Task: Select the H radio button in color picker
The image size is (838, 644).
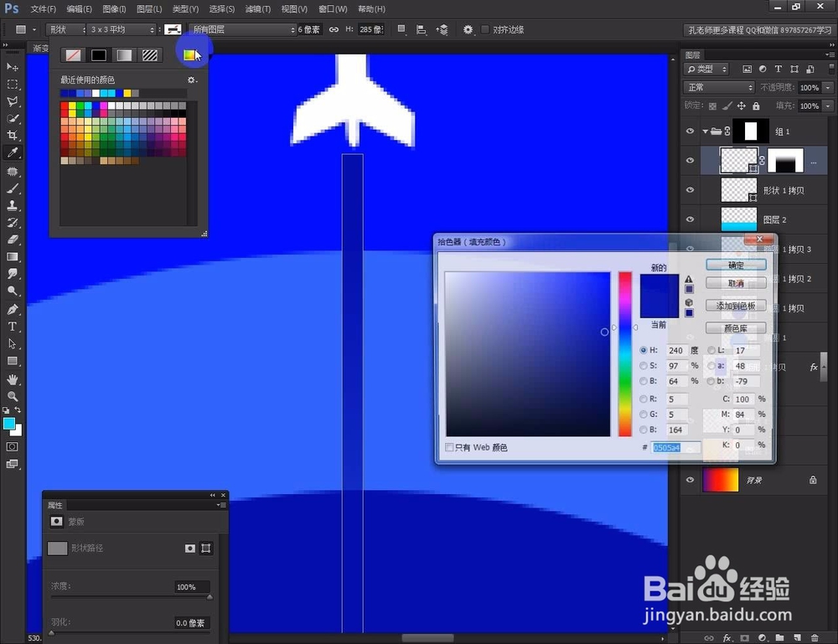Action: click(644, 350)
